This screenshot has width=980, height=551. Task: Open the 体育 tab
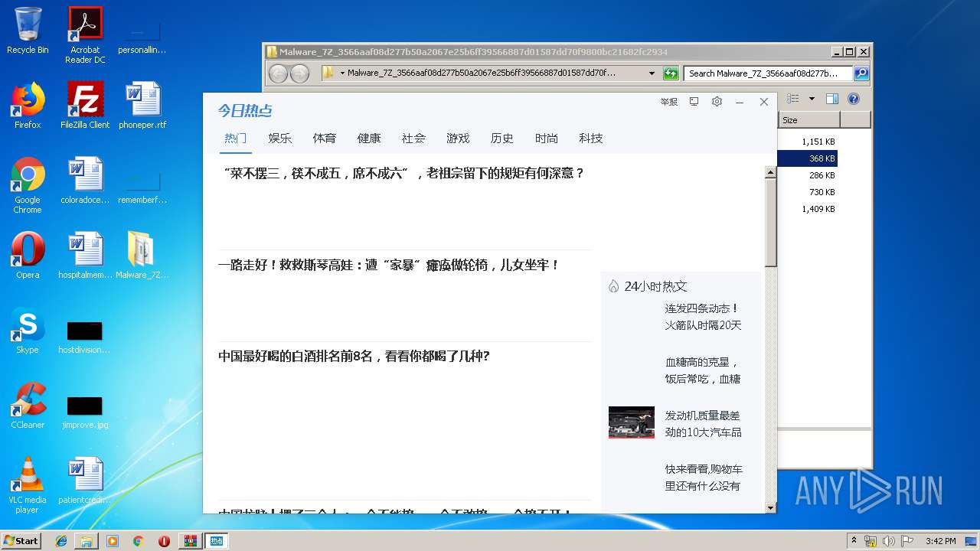click(325, 139)
